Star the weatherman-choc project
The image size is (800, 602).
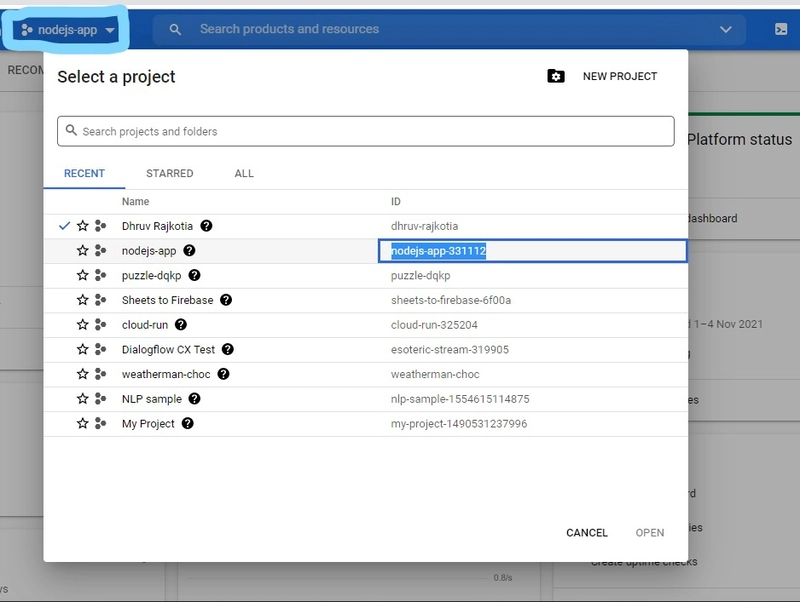[x=83, y=374]
